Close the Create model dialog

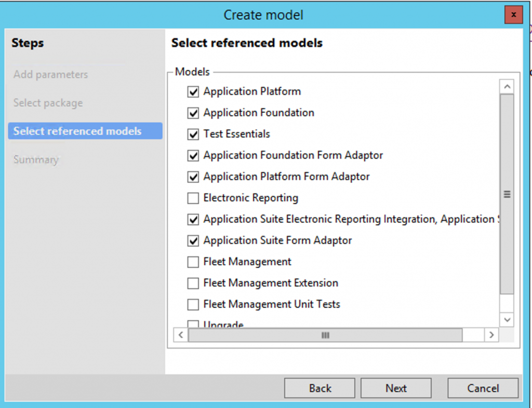[513, 15]
